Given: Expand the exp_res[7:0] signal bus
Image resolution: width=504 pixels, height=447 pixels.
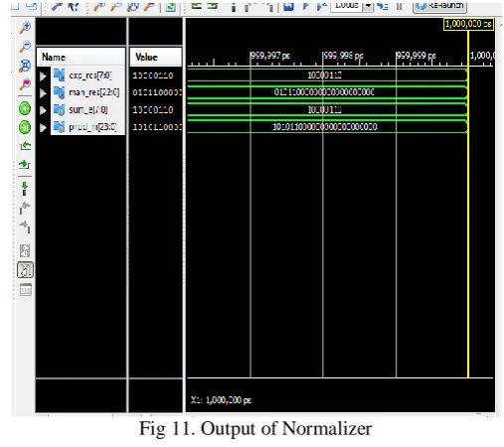Looking at the screenshot, I should [x=43, y=76].
